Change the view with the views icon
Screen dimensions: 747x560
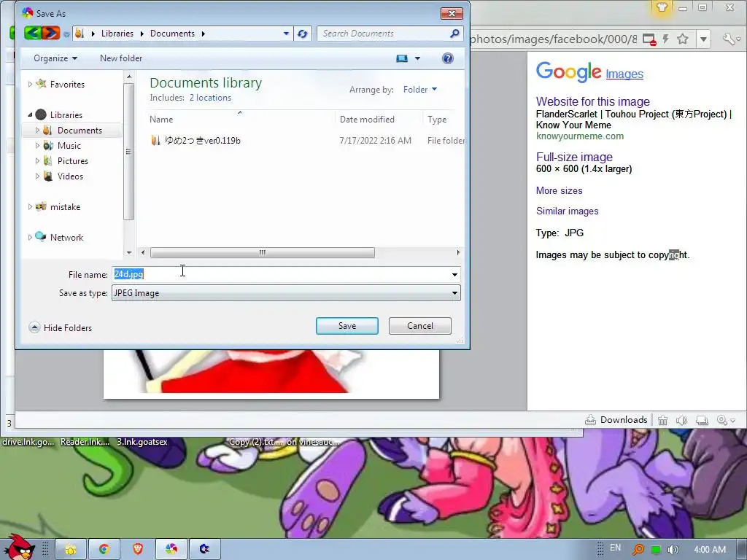tap(402, 58)
